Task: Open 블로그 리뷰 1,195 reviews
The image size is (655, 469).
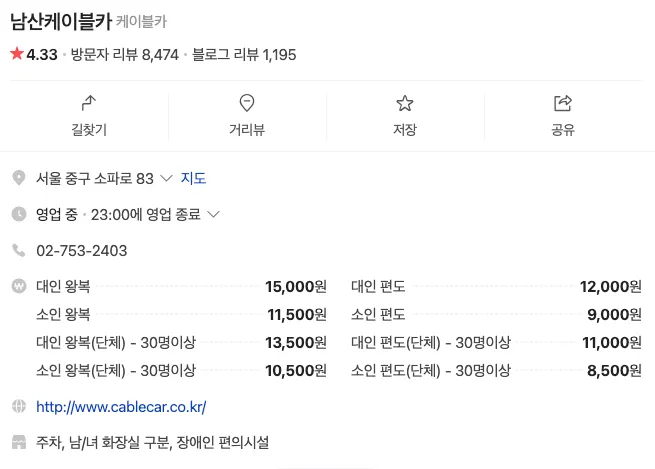Action: pos(243,55)
